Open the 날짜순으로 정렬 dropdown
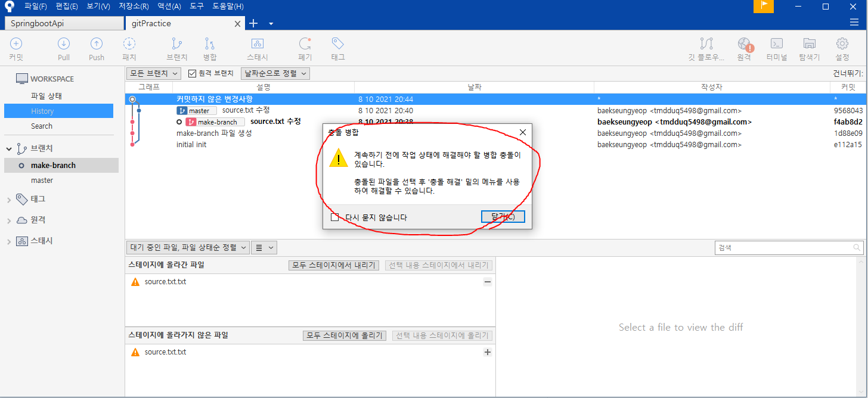Viewport: 868px width, 398px height. 275,73
